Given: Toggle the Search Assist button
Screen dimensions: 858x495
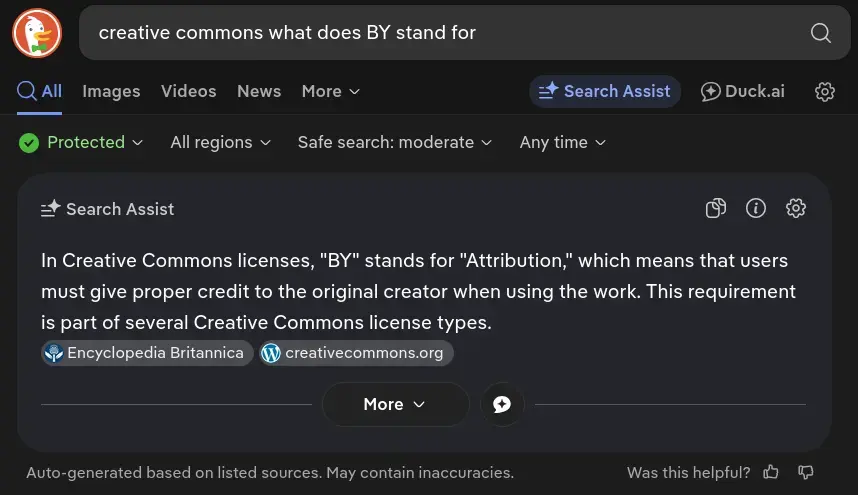Looking at the screenshot, I should pos(605,91).
